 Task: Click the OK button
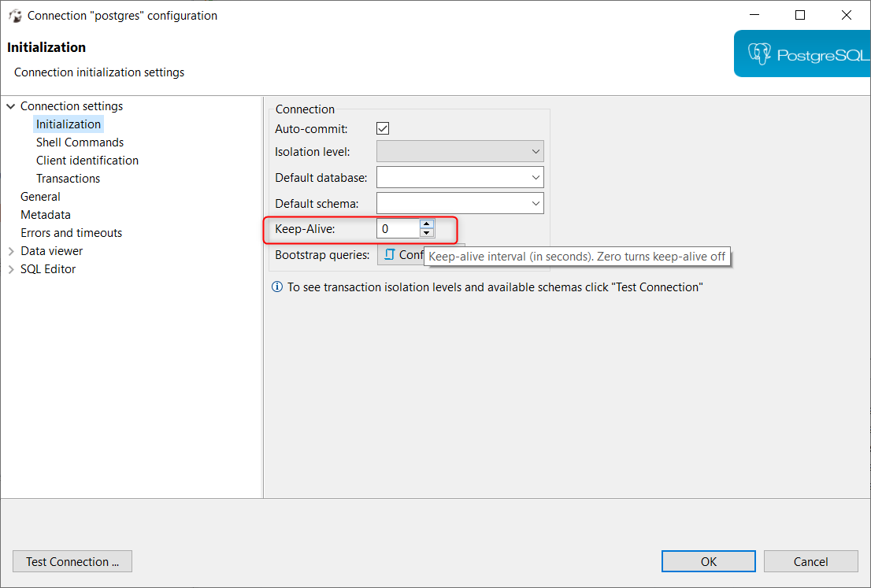tap(708, 561)
